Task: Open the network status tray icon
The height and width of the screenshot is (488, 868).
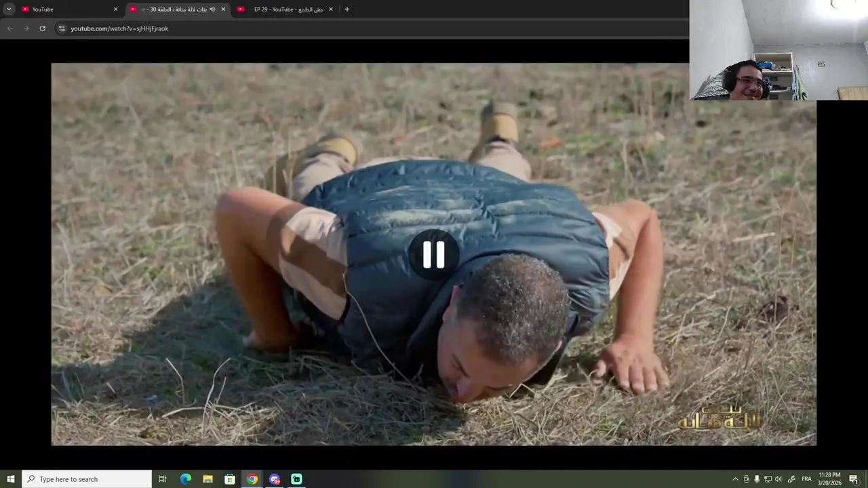Action: [768, 479]
